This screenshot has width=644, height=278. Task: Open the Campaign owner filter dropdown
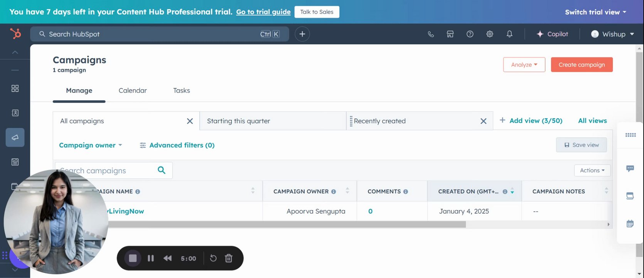[91, 145]
